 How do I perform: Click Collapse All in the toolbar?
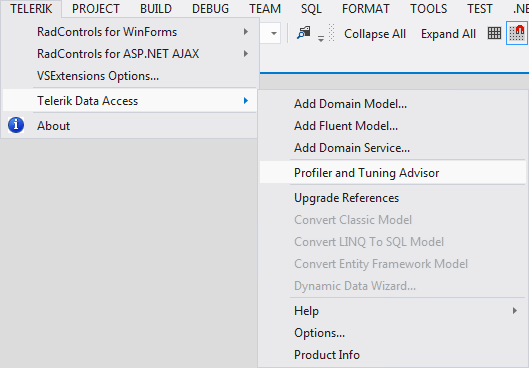[375, 34]
